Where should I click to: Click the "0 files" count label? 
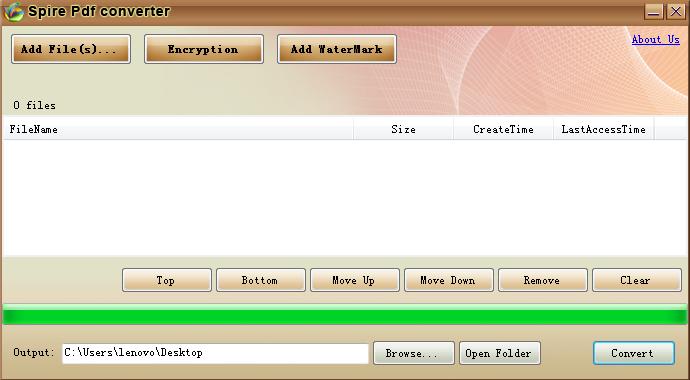coord(34,106)
